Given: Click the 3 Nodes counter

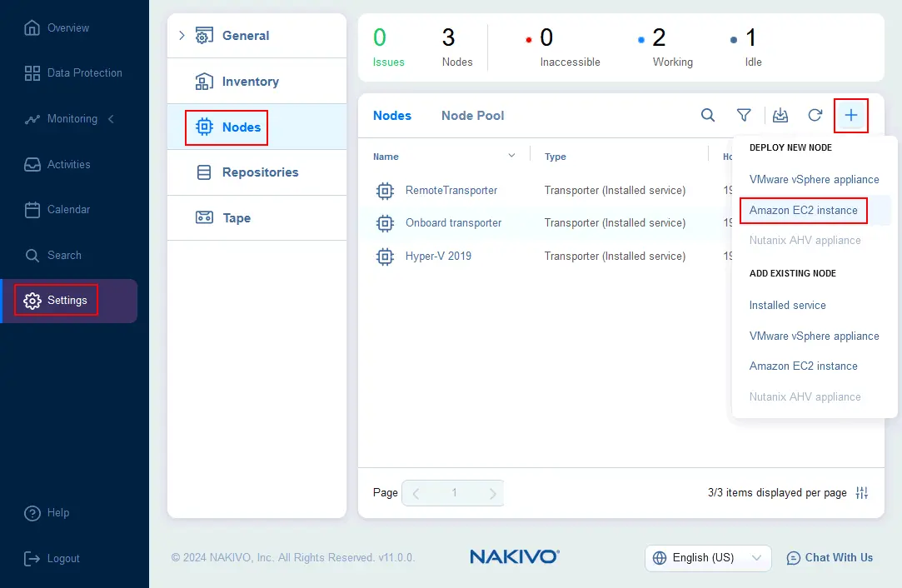Looking at the screenshot, I should [x=457, y=47].
